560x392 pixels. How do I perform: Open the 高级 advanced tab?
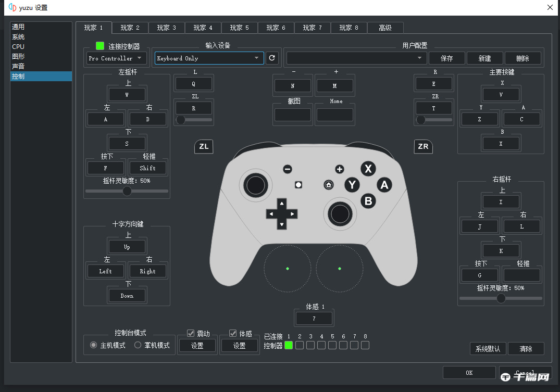(x=385, y=28)
